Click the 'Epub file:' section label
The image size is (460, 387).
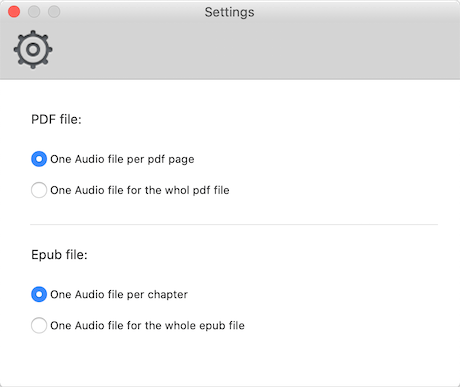(59, 255)
